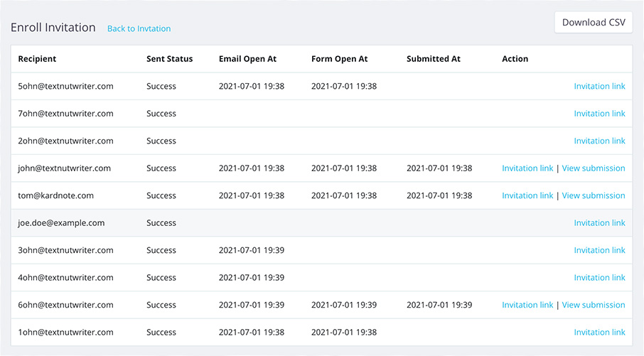This screenshot has width=644, height=356.
Task: Open Invitation link for 1ohn@textnutwriter.com
Action: (x=599, y=332)
